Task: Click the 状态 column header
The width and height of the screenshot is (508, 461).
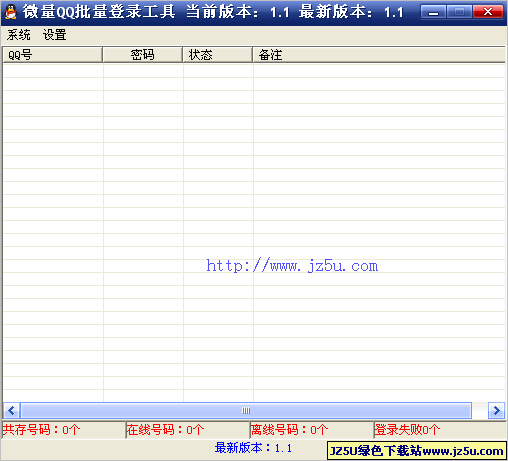Action: tap(217, 55)
